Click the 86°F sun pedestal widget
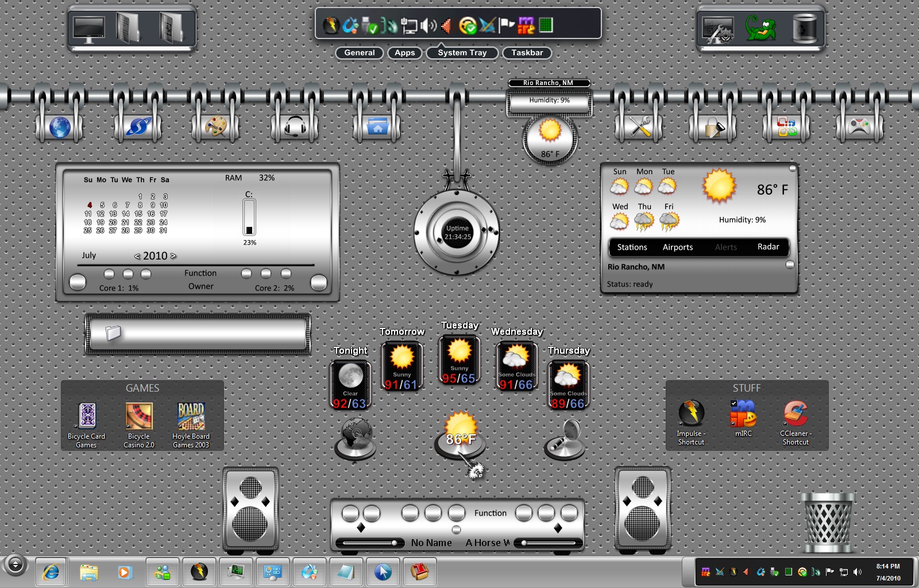The width and height of the screenshot is (919, 588). (460, 435)
